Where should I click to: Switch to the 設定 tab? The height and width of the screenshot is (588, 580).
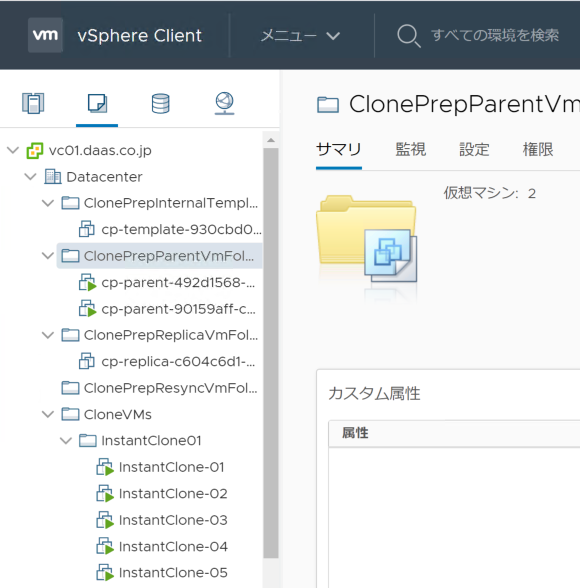[474, 150]
